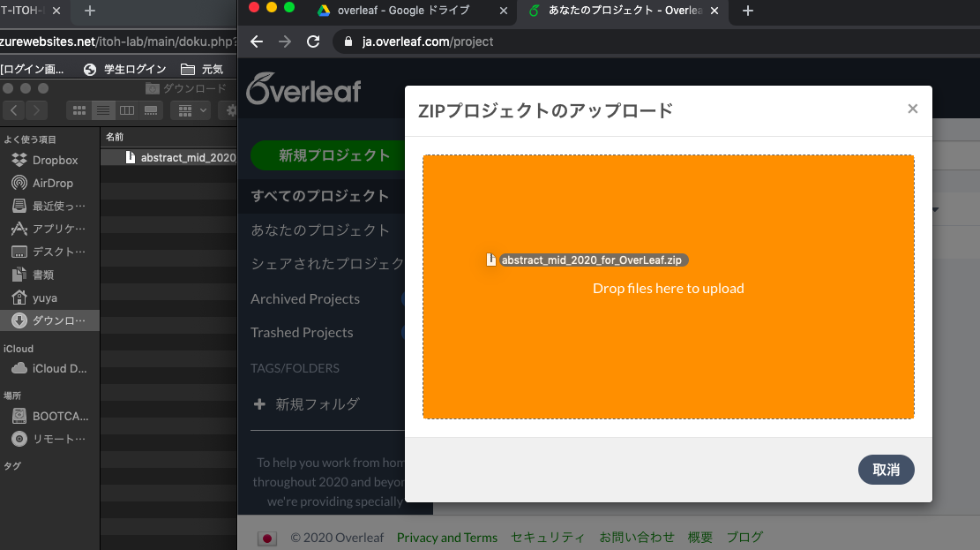This screenshot has height=550, width=980.
Task: Close the T-ITOH tab in left browser
Action: pyautogui.click(x=56, y=11)
